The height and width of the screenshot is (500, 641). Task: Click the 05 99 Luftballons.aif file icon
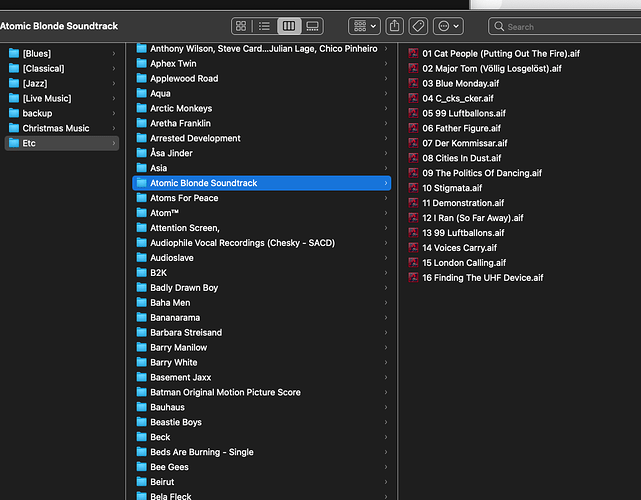click(x=413, y=113)
